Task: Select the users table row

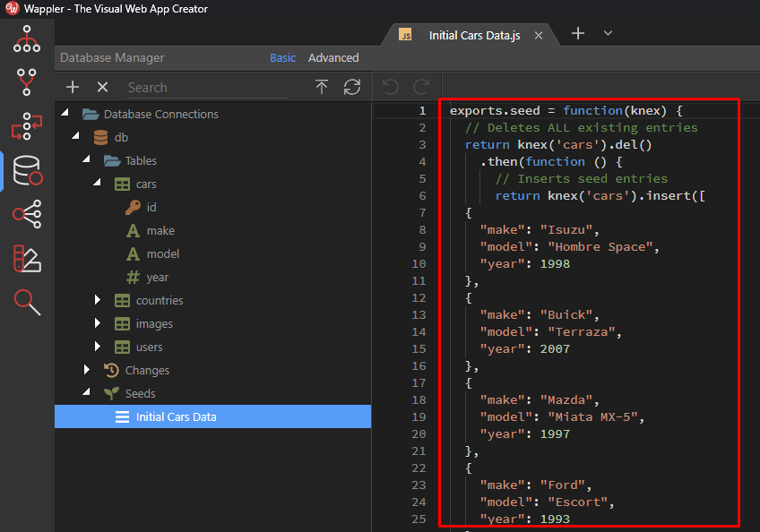Action: click(x=212, y=347)
